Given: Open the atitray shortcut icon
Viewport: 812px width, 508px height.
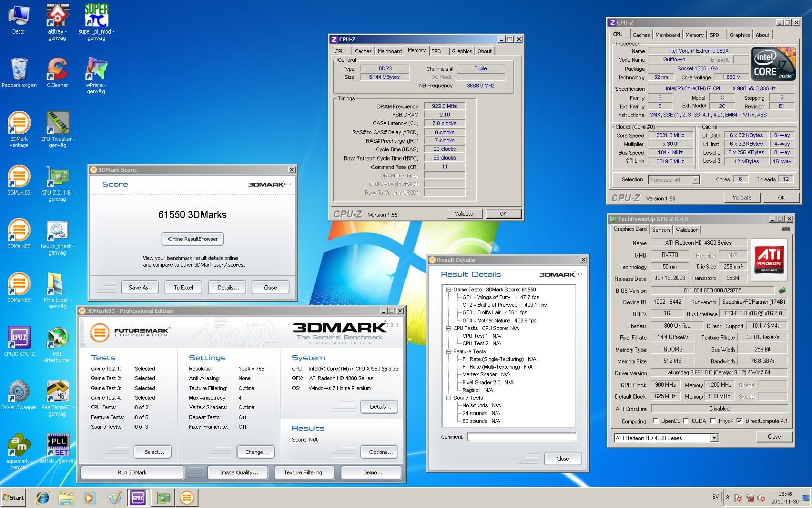Looking at the screenshot, I should point(57,21).
